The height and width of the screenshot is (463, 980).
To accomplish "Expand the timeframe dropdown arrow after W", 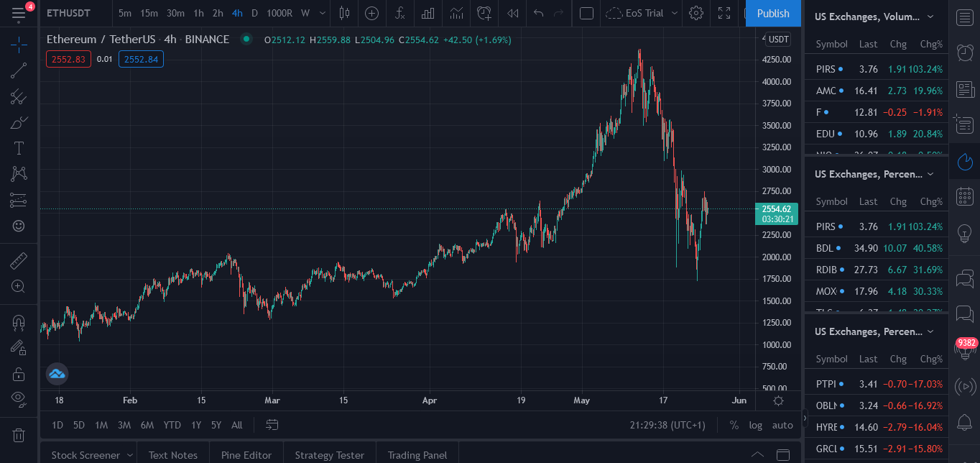I will 322,13.
